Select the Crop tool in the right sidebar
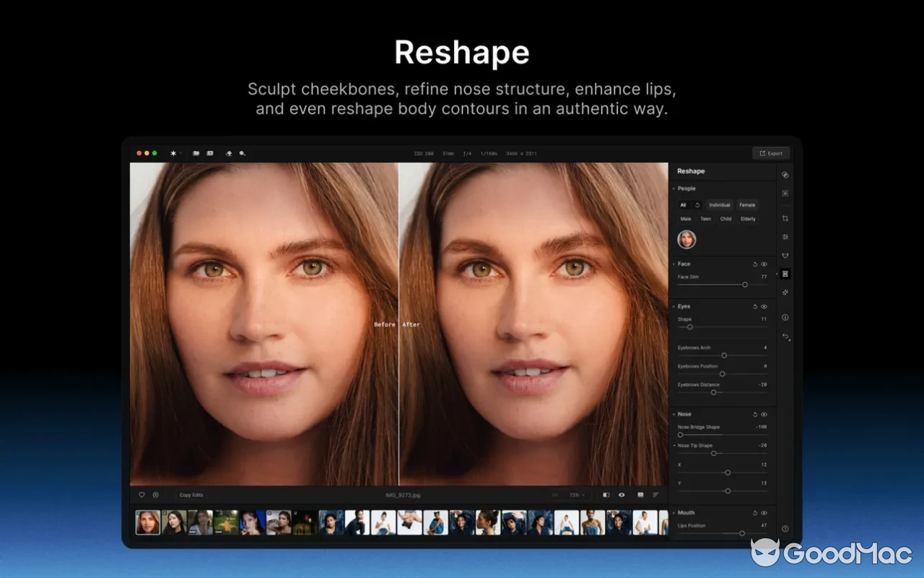 click(785, 218)
